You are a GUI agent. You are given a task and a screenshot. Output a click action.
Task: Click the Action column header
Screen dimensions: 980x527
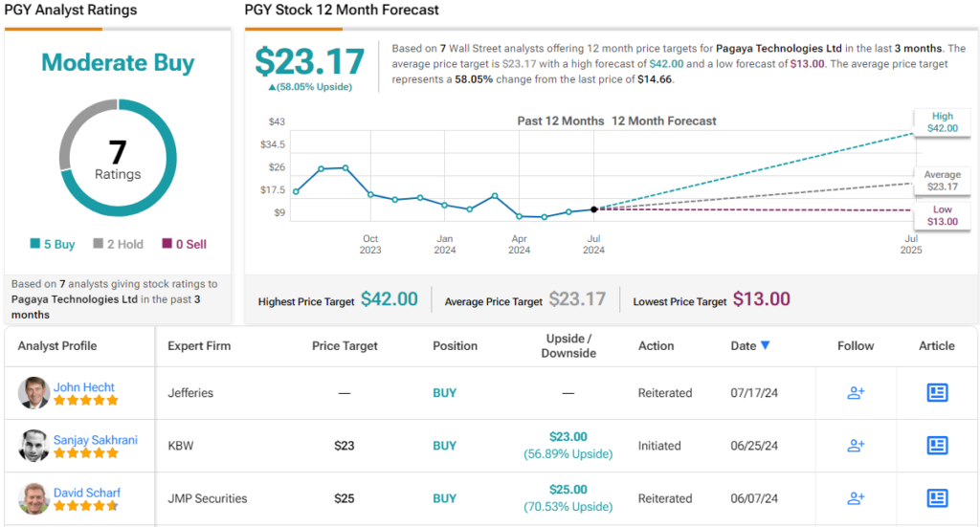pyautogui.click(x=656, y=346)
